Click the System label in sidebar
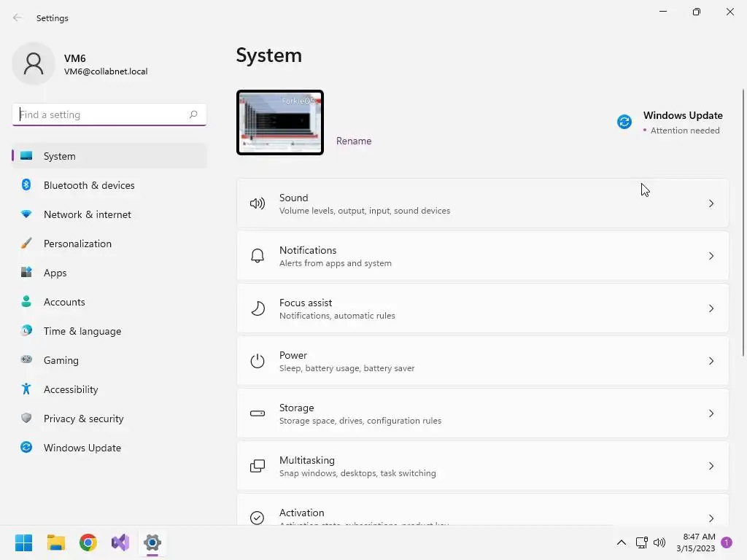 pyautogui.click(x=60, y=156)
